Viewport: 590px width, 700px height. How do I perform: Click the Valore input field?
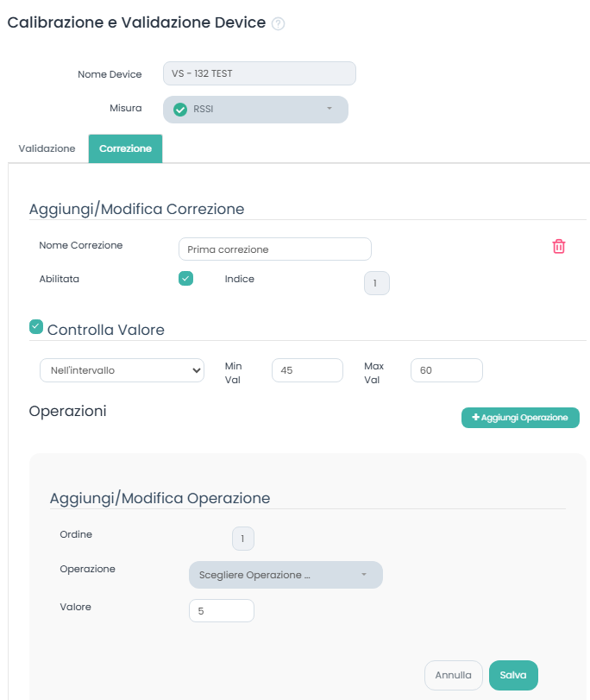click(x=221, y=610)
